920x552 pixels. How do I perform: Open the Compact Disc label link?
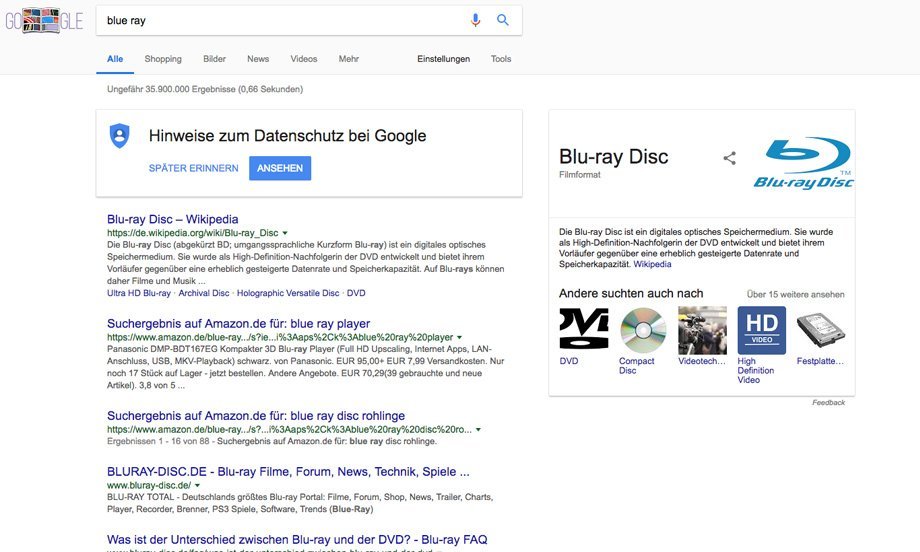(637, 366)
